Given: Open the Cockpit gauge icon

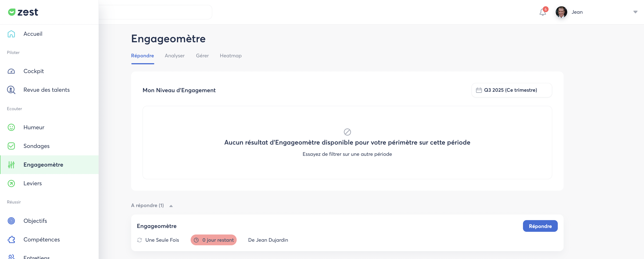Looking at the screenshot, I should point(11,71).
